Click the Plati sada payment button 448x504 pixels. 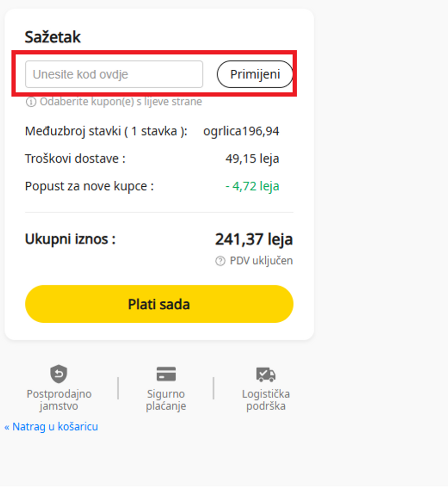pyautogui.click(x=159, y=304)
